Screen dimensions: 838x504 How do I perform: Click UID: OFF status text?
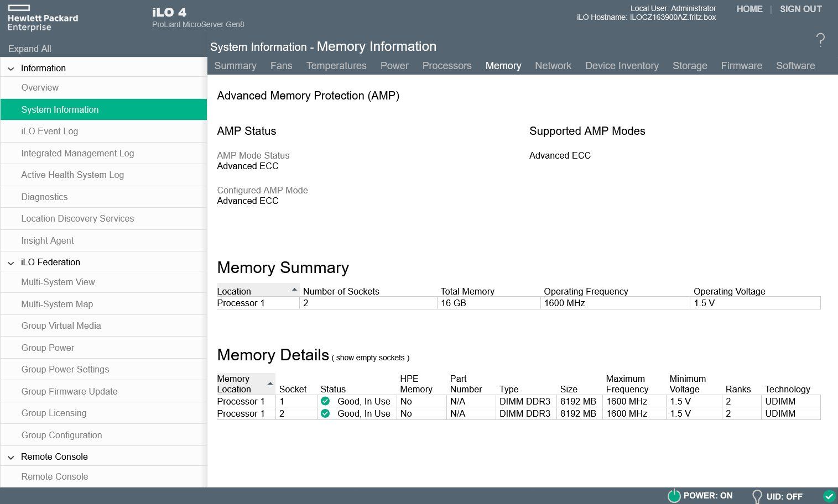coord(784,496)
